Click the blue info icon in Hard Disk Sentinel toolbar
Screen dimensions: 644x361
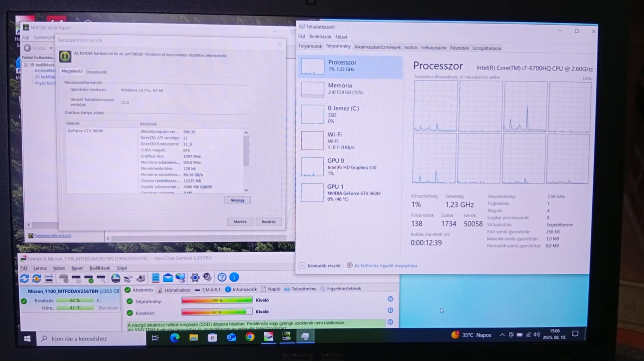234,277
